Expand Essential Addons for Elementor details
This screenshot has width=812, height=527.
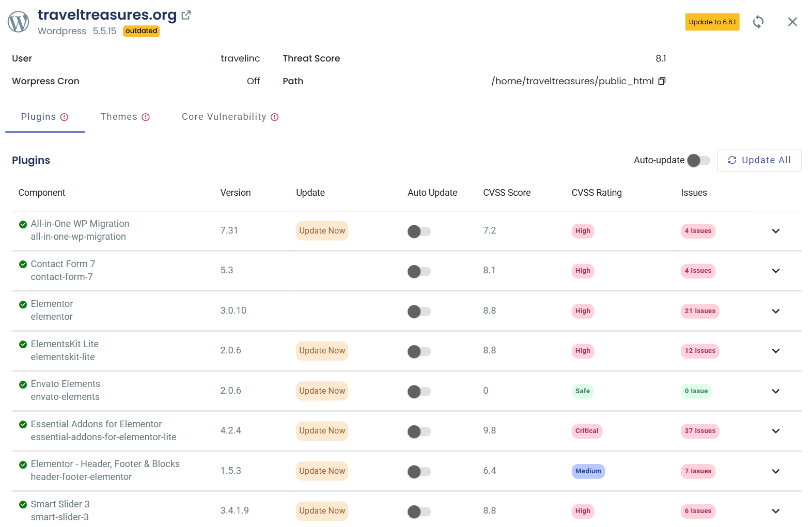[775, 431]
